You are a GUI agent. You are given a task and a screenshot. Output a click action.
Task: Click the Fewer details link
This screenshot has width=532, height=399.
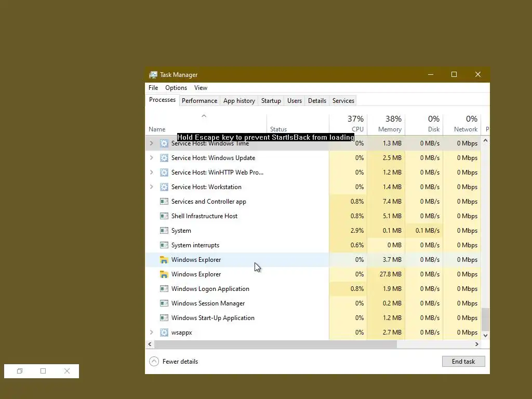click(x=180, y=362)
